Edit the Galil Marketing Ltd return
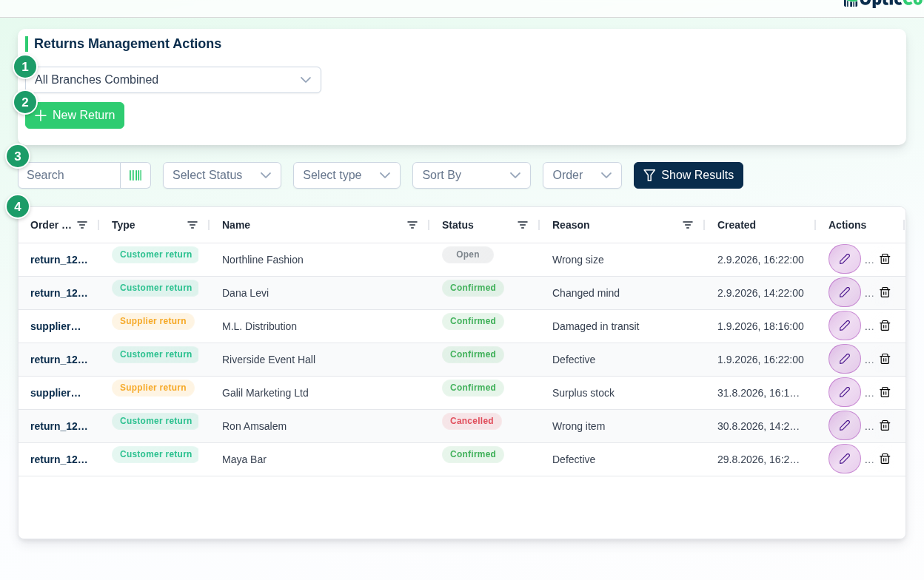 844,392
